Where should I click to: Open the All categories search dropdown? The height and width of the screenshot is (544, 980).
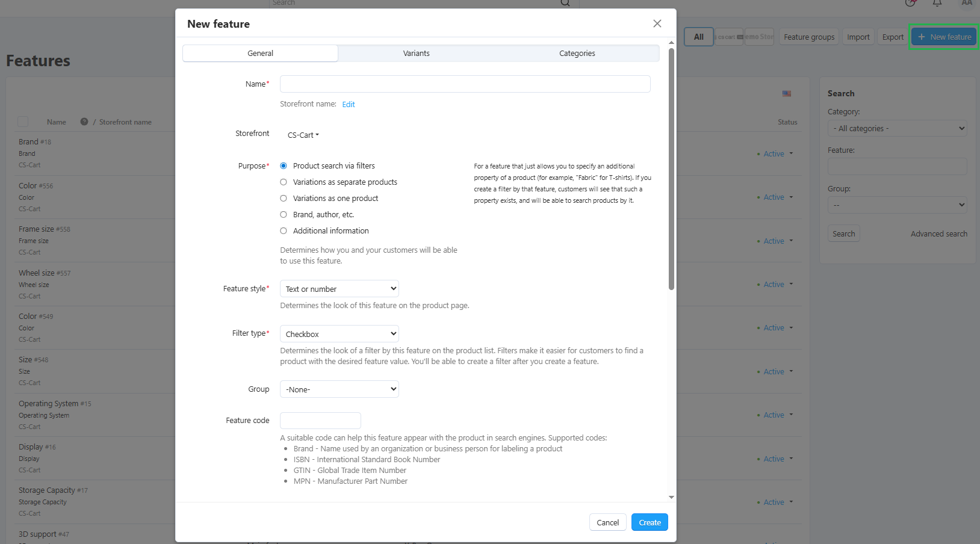click(898, 128)
